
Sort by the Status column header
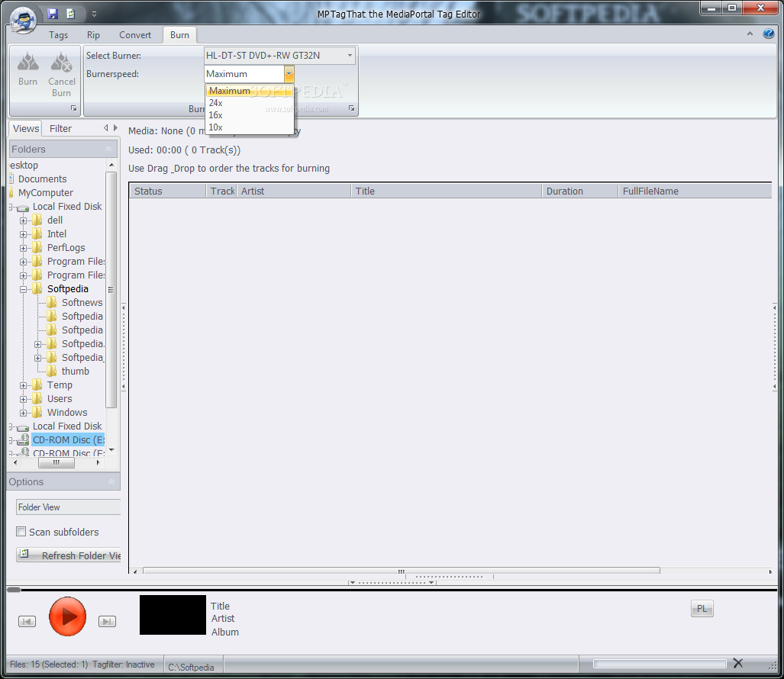coord(168,191)
